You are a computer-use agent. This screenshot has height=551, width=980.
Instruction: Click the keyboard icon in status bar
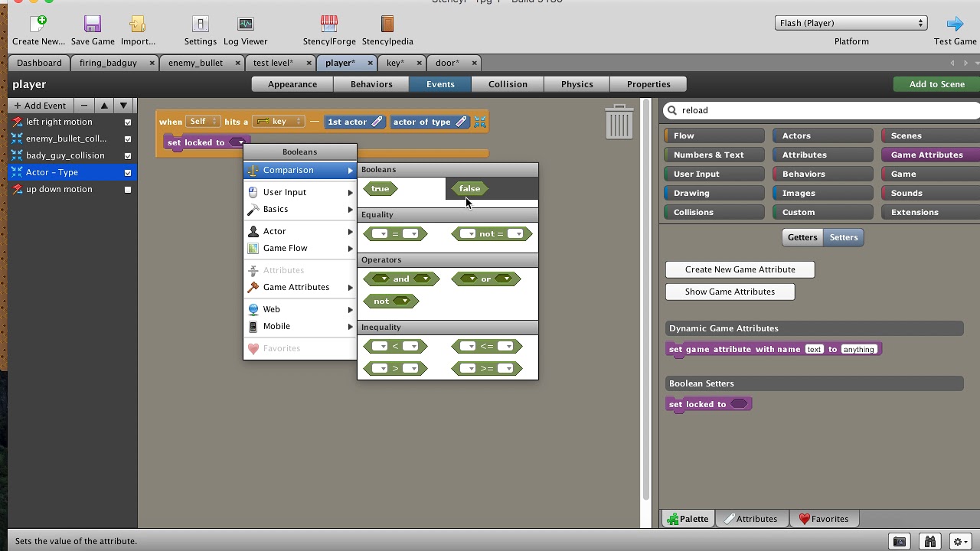[x=900, y=541]
